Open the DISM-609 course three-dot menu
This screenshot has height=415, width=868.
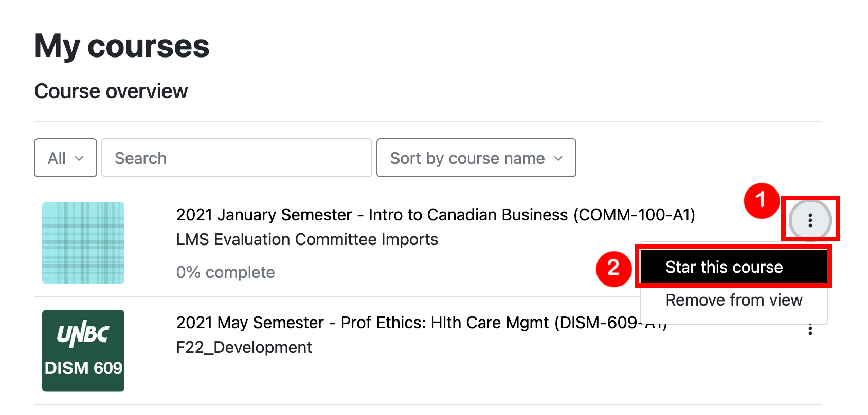(x=810, y=330)
